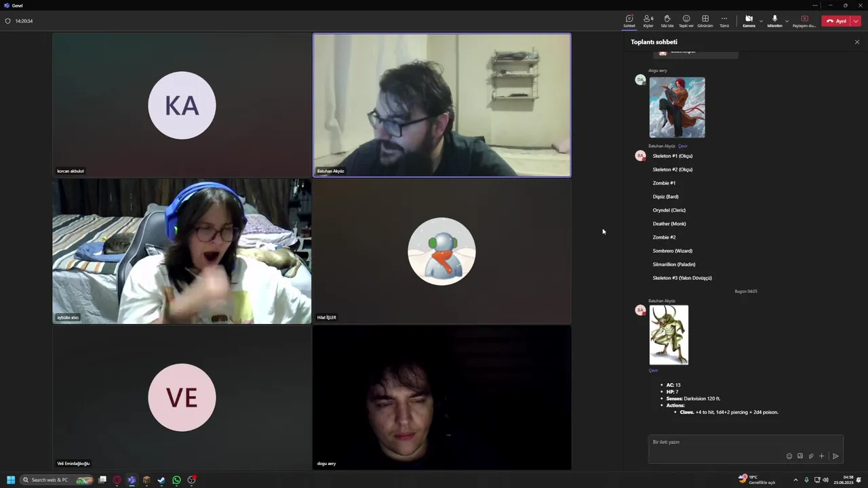Click the Dişsiz (Bard) chat line
Screen dimensions: 868x488
tap(665, 197)
